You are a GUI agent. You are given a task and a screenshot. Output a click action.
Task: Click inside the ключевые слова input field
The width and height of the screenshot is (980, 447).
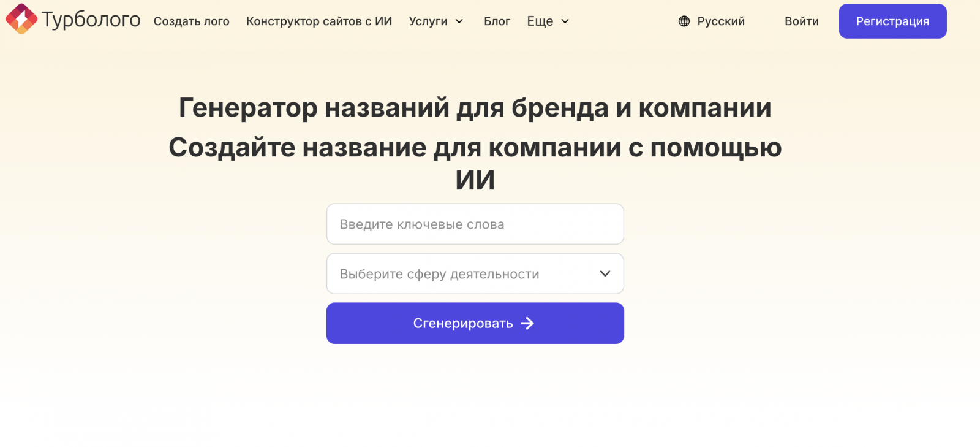[475, 224]
